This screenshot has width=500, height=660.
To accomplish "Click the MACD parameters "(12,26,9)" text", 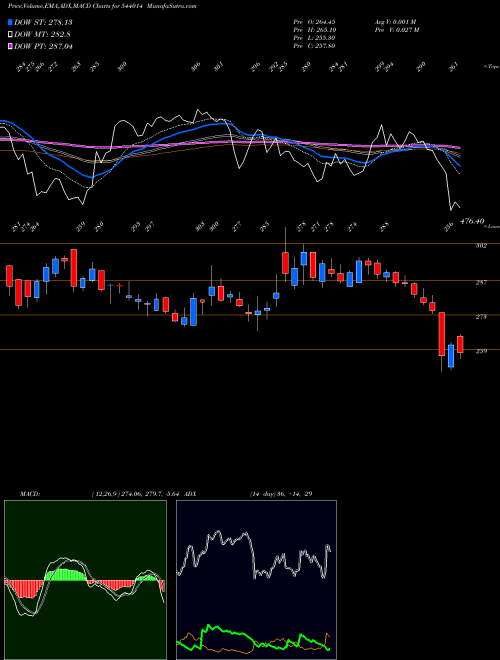I will 107,494.
